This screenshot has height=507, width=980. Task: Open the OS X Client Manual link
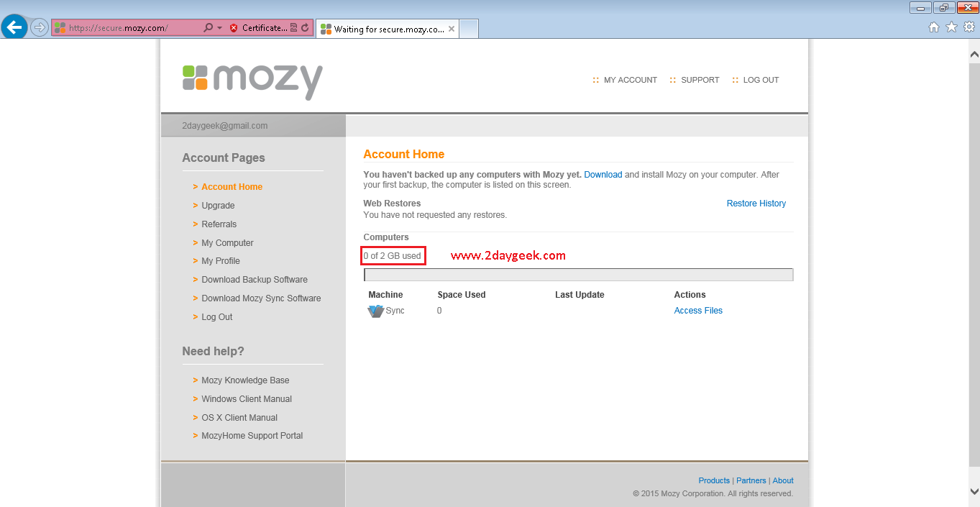[239, 418]
